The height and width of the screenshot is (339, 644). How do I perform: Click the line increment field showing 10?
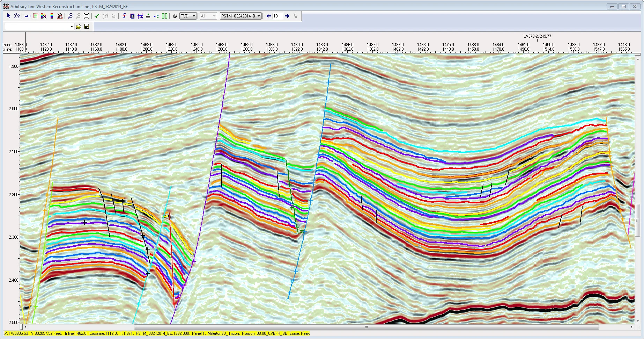pos(277,16)
